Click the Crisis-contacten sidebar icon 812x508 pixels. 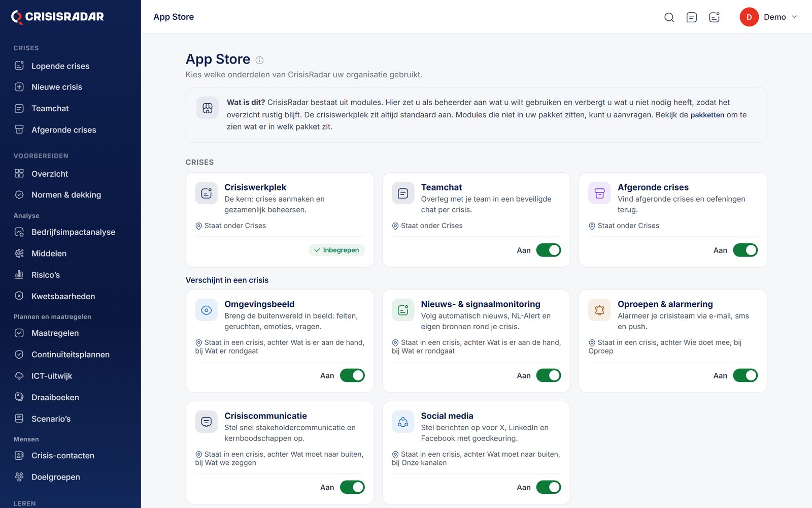click(19, 456)
